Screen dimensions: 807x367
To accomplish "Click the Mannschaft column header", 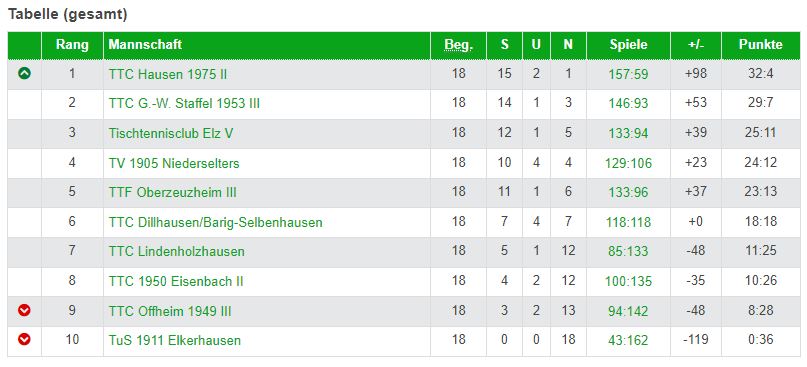I will point(145,44).
